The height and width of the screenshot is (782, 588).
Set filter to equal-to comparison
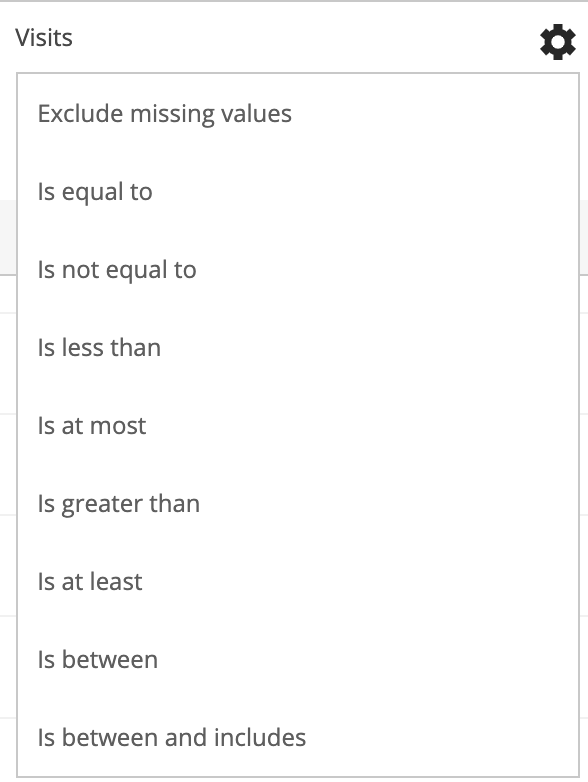point(298,192)
